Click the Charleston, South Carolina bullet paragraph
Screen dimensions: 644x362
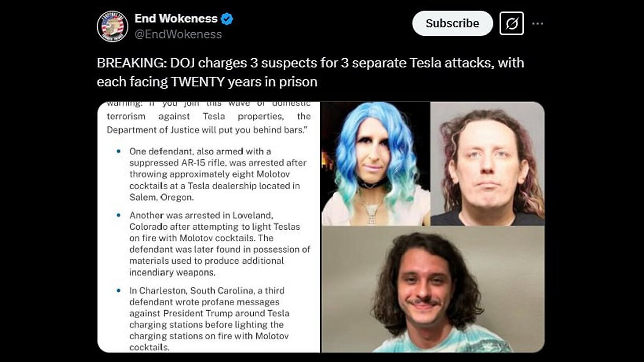pyautogui.click(x=209, y=319)
